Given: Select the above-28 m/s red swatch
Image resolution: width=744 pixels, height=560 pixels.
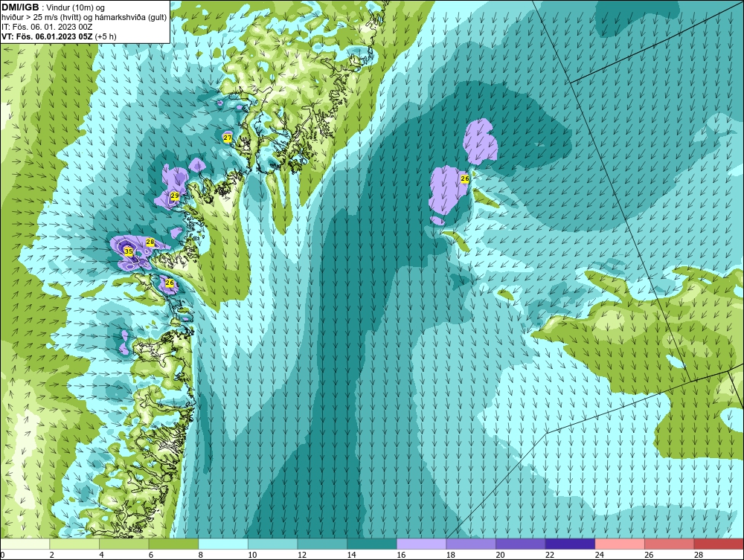Looking at the screenshot, I should point(719,544).
